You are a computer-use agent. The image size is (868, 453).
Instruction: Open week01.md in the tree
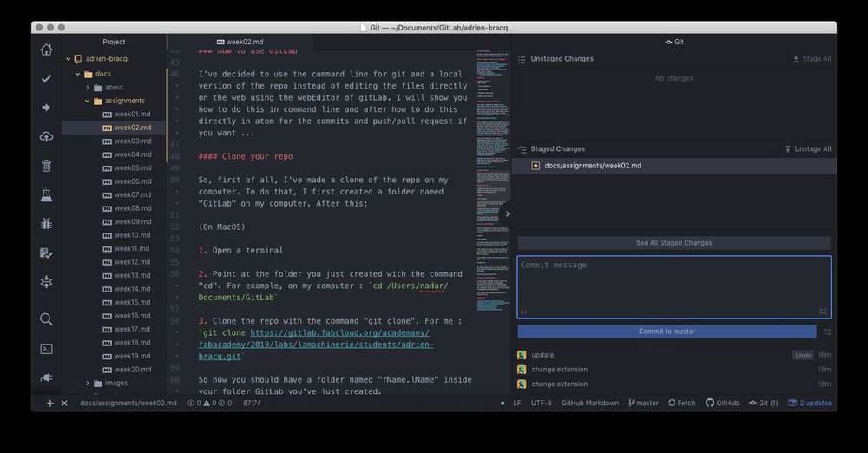click(126, 114)
